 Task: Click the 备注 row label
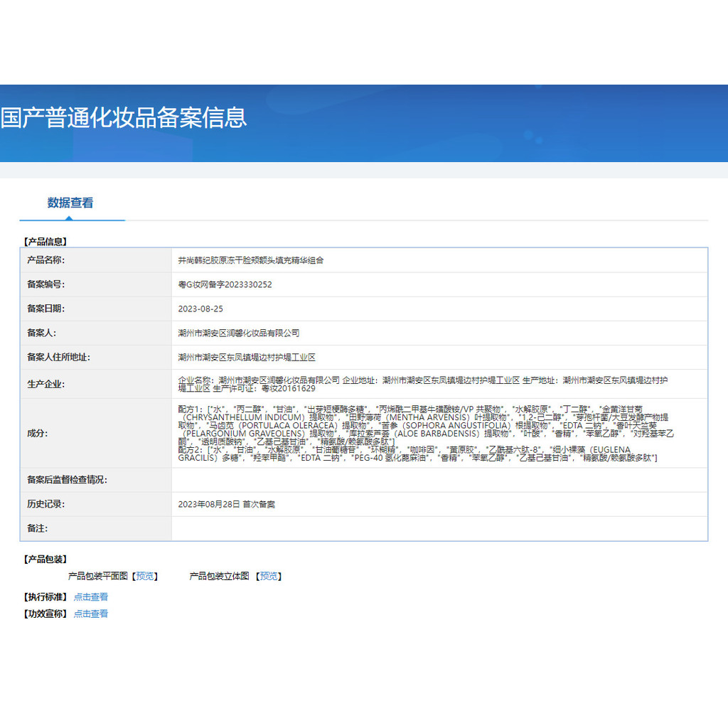[37, 528]
